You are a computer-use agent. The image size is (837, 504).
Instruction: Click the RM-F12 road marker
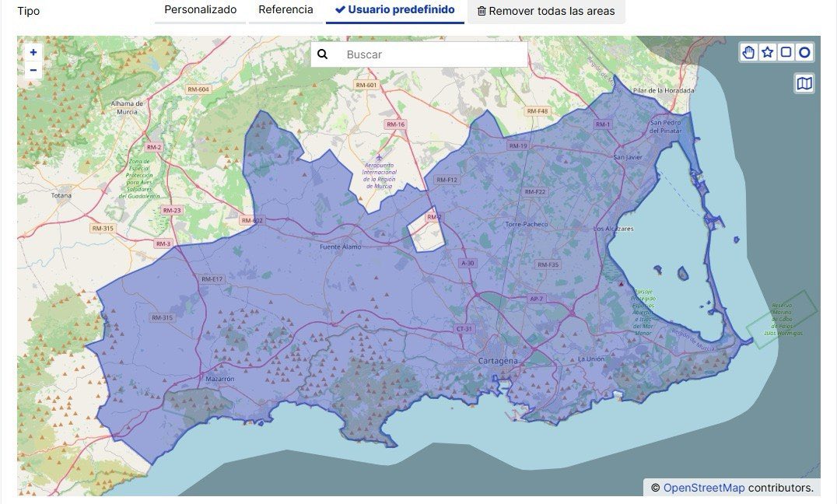pyautogui.click(x=447, y=180)
